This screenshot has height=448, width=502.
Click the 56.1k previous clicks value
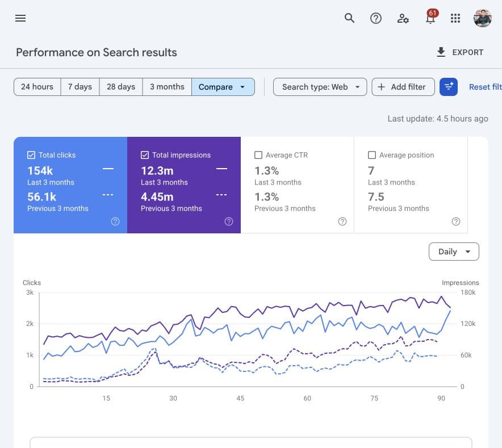click(x=42, y=196)
